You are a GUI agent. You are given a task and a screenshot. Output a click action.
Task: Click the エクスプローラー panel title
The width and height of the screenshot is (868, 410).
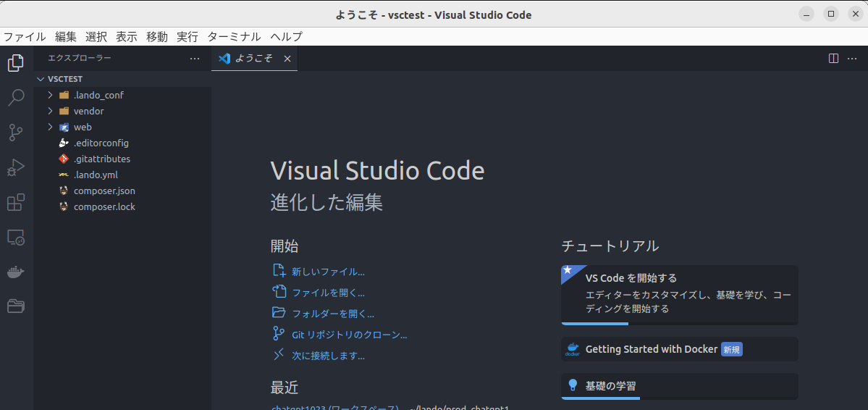(x=80, y=58)
